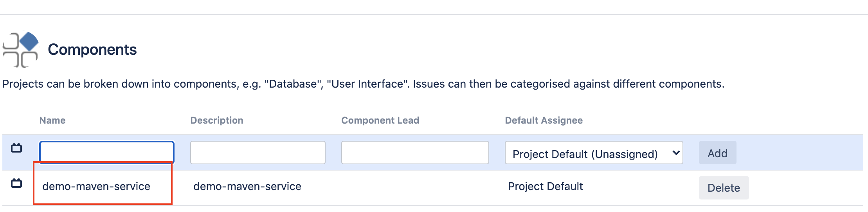Delete the demo-maven-service component
Viewport: 868px width, 212px height.
tap(723, 188)
